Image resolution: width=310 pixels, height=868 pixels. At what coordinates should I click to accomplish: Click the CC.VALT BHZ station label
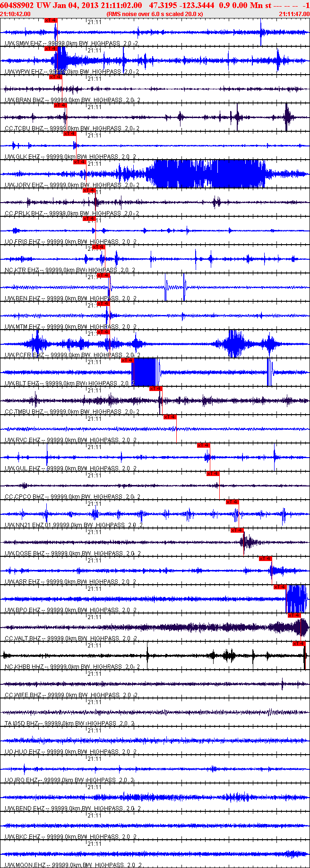(23, 638)
